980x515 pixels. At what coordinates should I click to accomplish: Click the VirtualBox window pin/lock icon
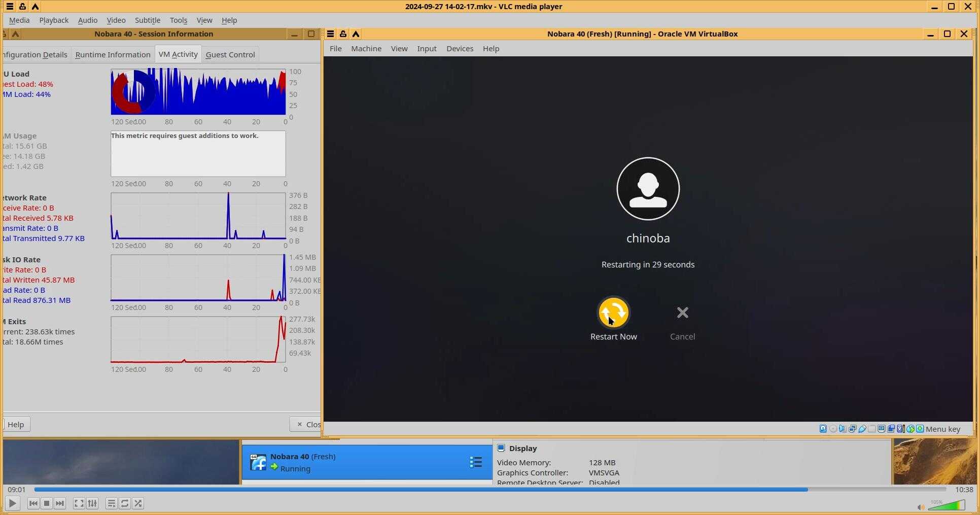(343, 34)
